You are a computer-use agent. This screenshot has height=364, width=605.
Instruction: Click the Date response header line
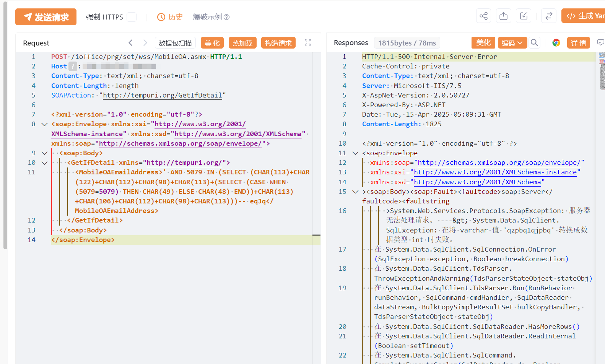point(431,114)
